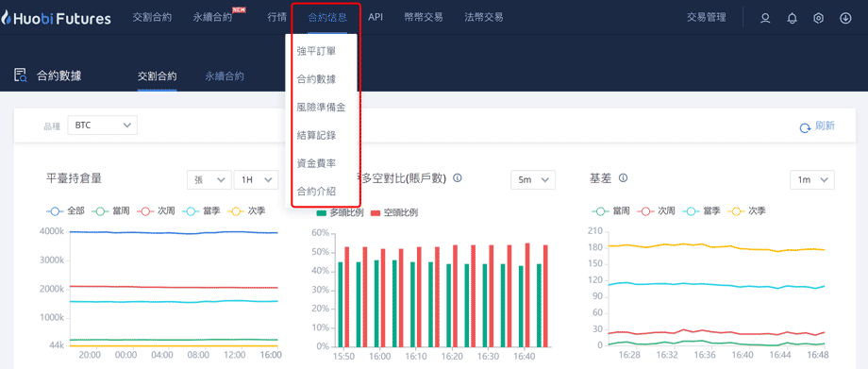Click the 合約數據 document search icon
The height and width of the screenshot is (369, 868).
[x=21, y=75]
